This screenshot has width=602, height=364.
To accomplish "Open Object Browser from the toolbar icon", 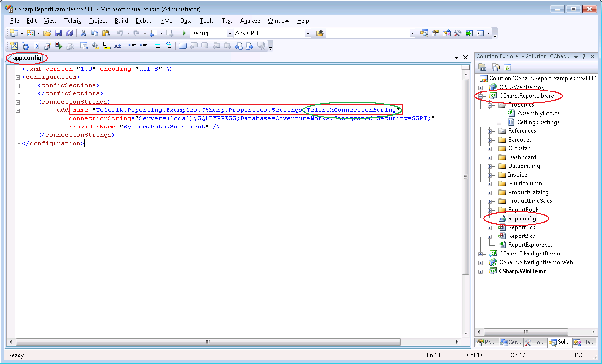I will [447, 33].
